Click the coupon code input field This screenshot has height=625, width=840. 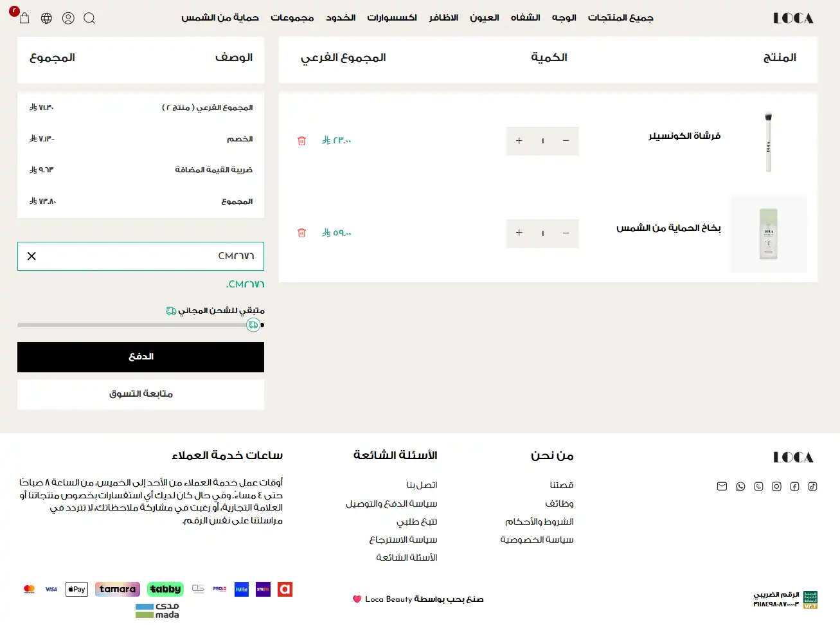(141, 256)
